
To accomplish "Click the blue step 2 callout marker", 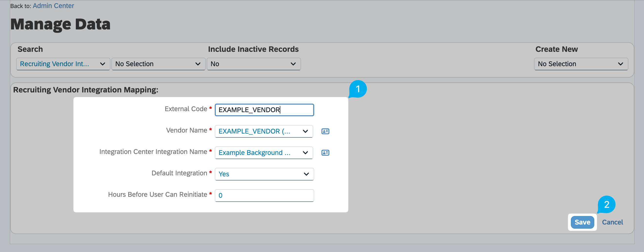I will [x=606, y=205].
